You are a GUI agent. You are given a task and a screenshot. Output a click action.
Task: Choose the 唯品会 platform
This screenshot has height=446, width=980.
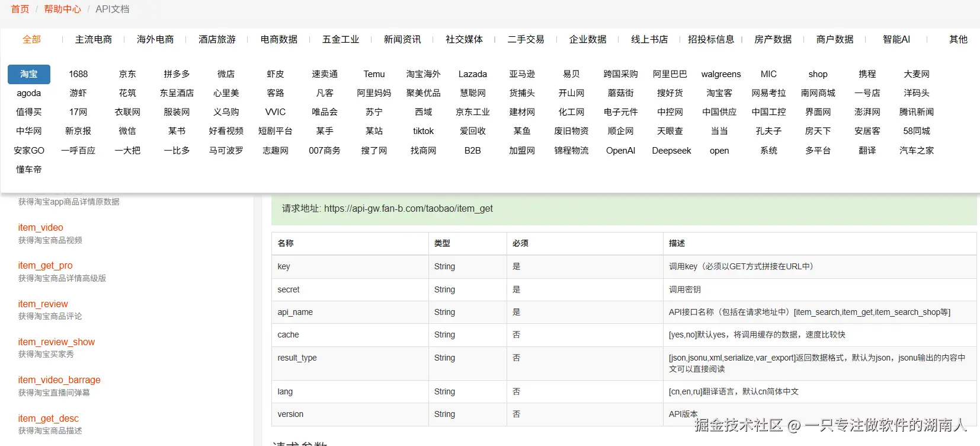tap(325, 112)
